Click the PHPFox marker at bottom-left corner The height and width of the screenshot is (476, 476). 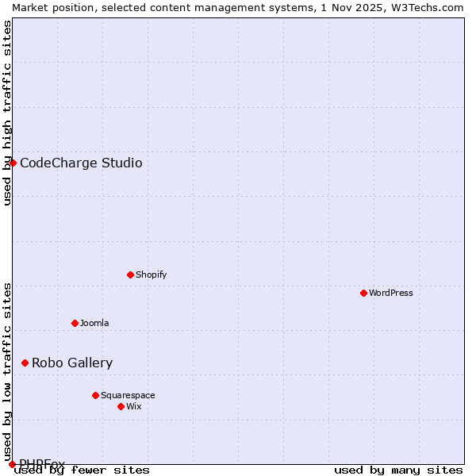(12, 464)
